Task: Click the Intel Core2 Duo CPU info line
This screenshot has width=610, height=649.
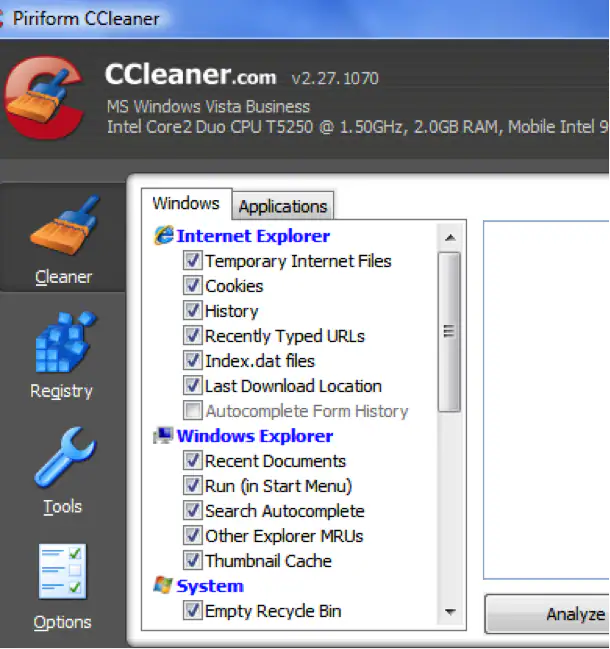Action: click(358, 127)
